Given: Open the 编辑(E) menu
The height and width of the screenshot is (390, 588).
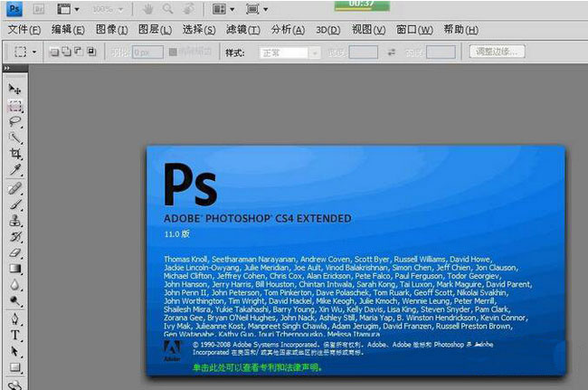Looking at the screenshot, I should coord(68,30).
